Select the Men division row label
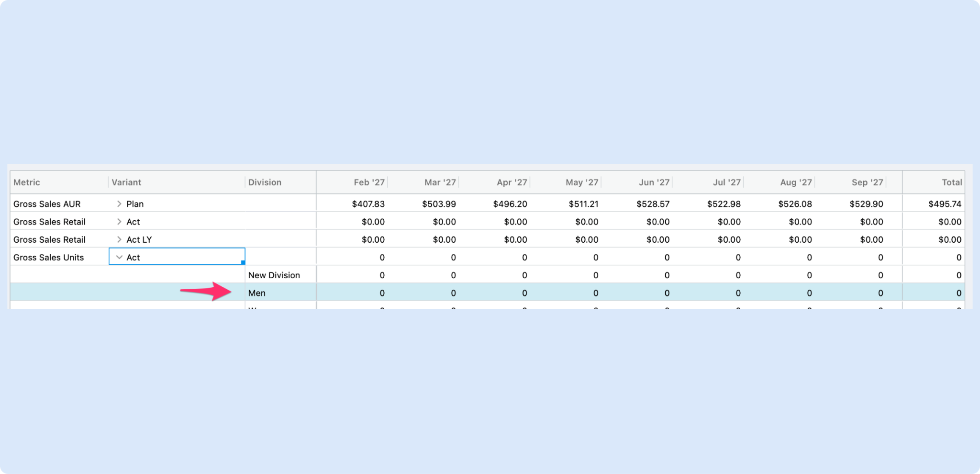This screenshot has height=474, width=980. point(256,293)
